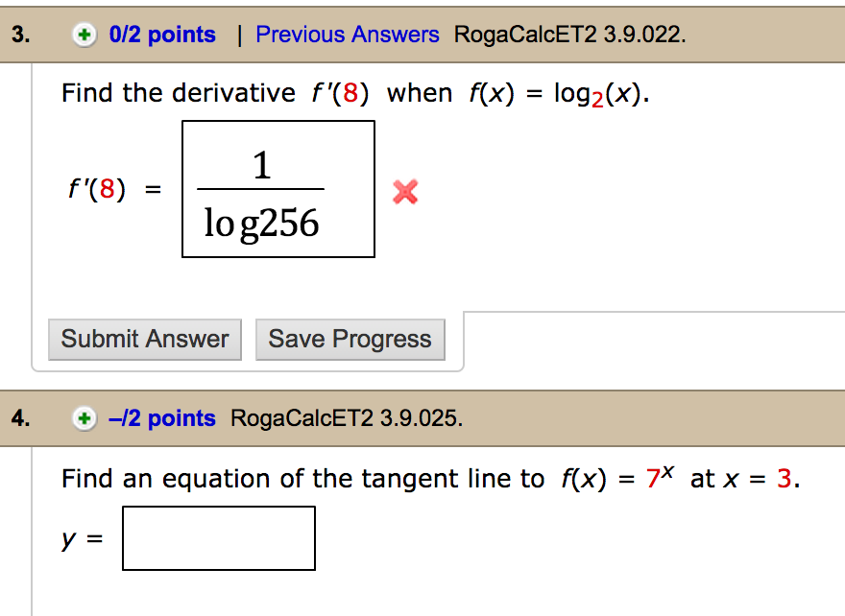This screenshot has height=616, width=845.
Task: Expand question 4 details via green plus icon
Action: point(84,417)
